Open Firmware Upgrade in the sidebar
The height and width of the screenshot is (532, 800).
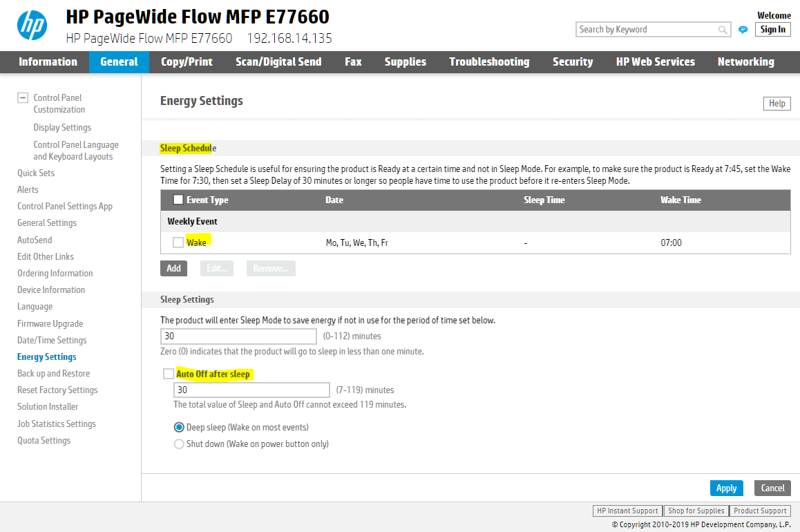pos(50,323)
